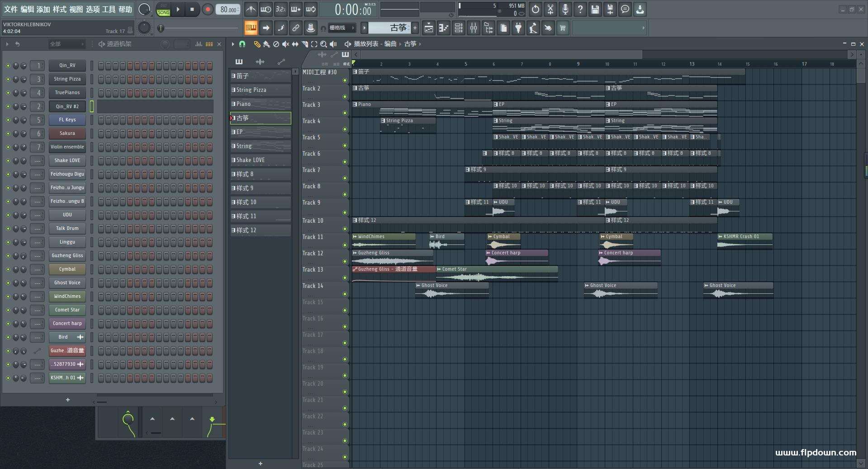Add a channel with rack plus button
Screen dimensions: 868x469
coord(68,400)
